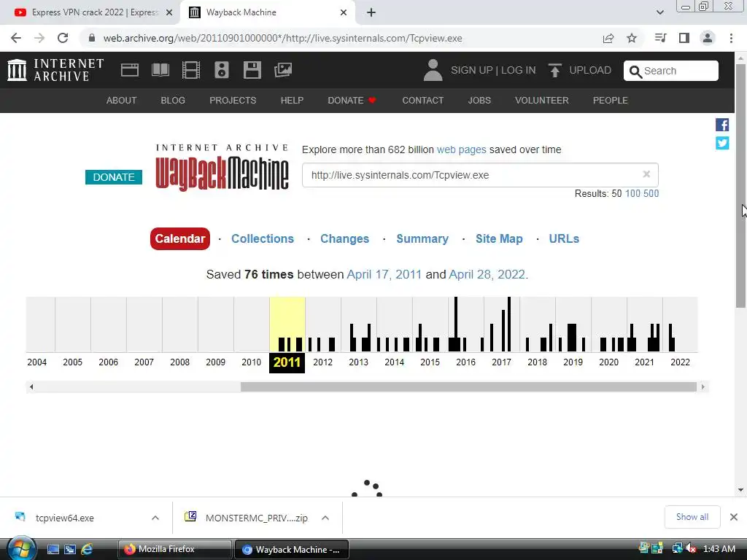Click the timeline scroll left arrow
This screenshot has height=560, width=747.
click(x=31, y=386)
